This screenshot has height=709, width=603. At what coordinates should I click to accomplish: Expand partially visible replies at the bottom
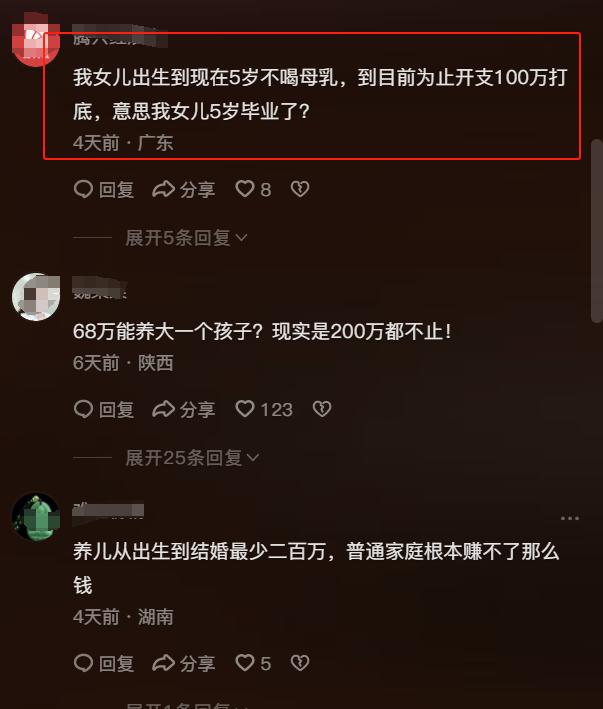coord(186,704)
